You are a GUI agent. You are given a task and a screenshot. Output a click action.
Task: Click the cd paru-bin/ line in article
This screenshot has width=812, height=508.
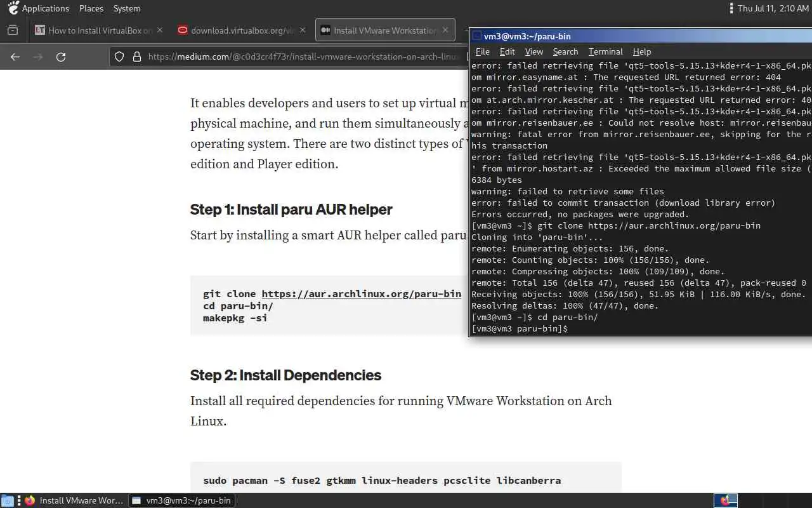238,305
